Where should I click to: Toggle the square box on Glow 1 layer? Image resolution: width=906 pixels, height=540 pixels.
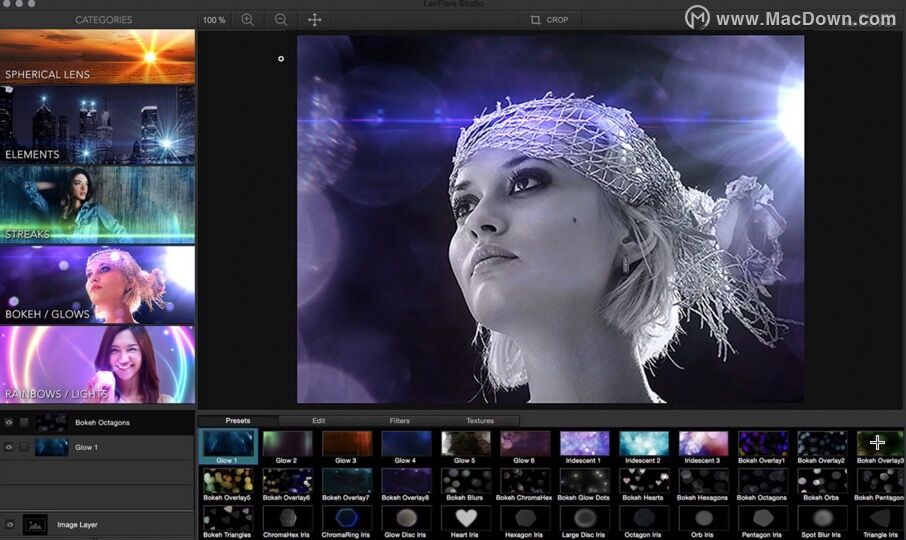pos(24,447)
